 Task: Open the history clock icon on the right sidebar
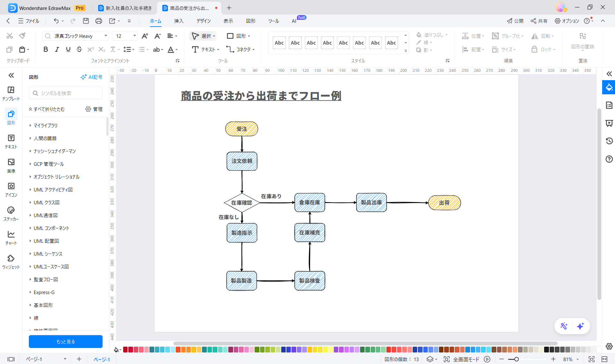[x=609, y=141]
